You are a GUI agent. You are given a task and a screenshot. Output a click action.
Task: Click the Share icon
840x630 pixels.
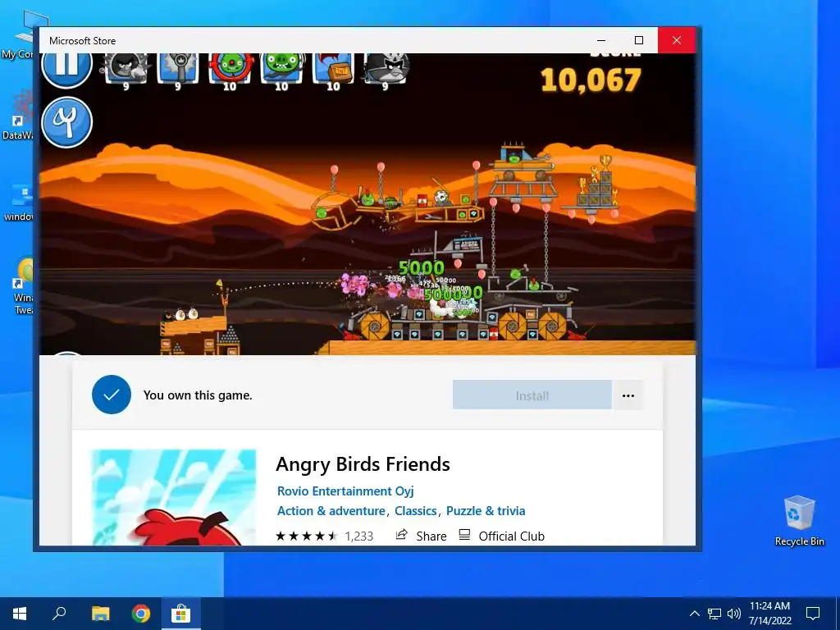(402, 535)
